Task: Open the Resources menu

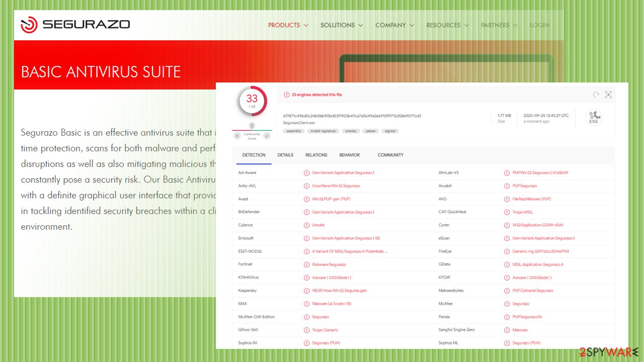Action: (x=443, y=25)
